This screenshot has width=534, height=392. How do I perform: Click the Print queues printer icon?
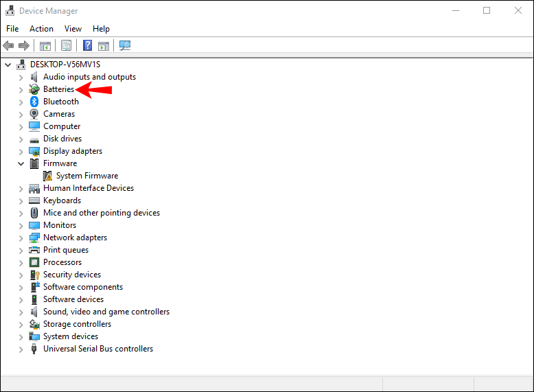point(34,250)
